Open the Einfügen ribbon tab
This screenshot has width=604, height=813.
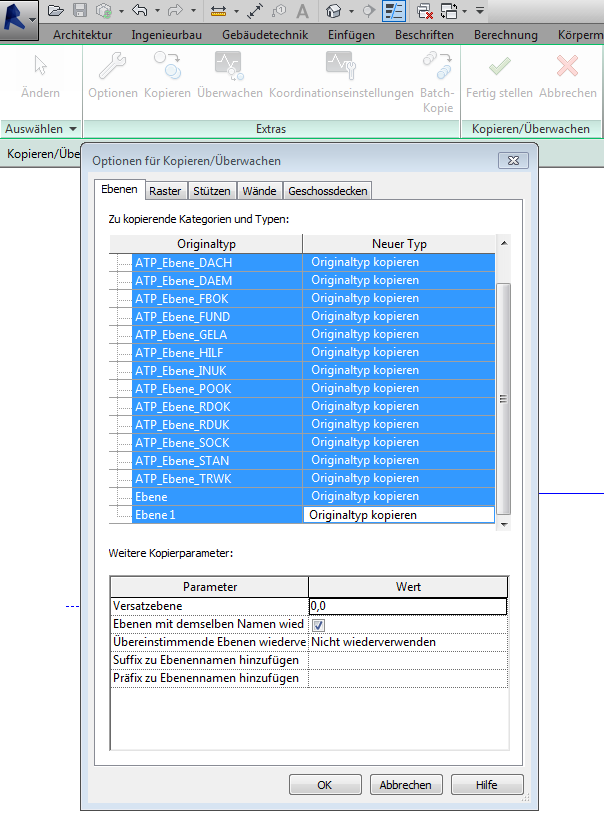(x=351, y=35)
